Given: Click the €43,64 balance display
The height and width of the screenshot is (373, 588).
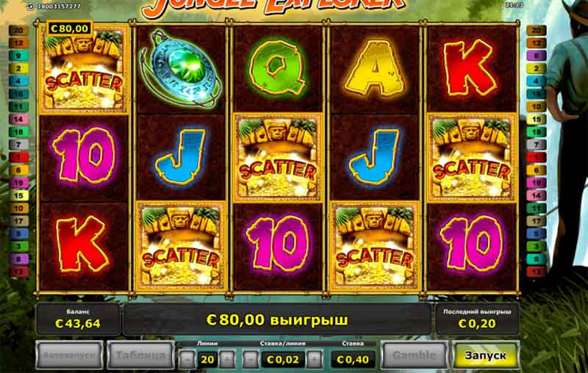Looking at the screenshot, I should (78, 319).
